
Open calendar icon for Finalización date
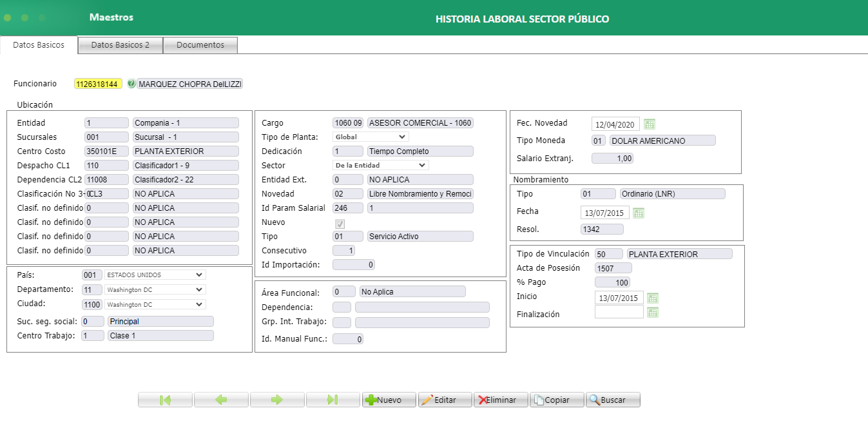pos(653,313)
